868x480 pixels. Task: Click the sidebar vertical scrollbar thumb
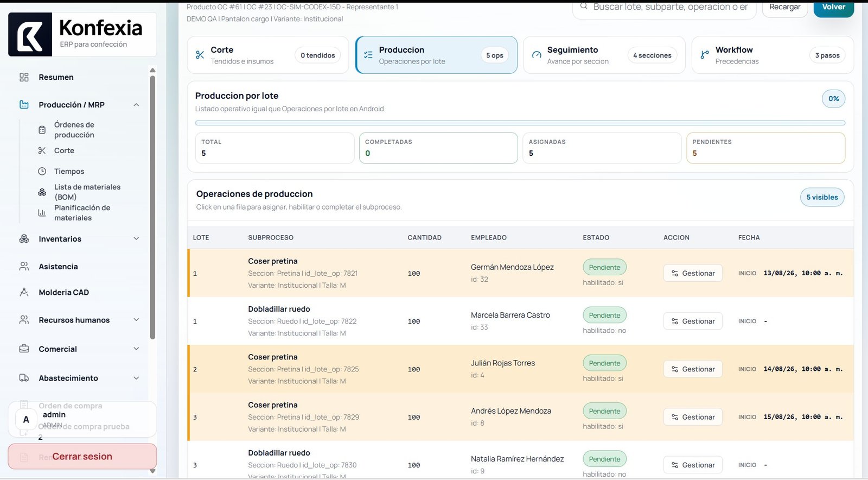tap(152, 207)
